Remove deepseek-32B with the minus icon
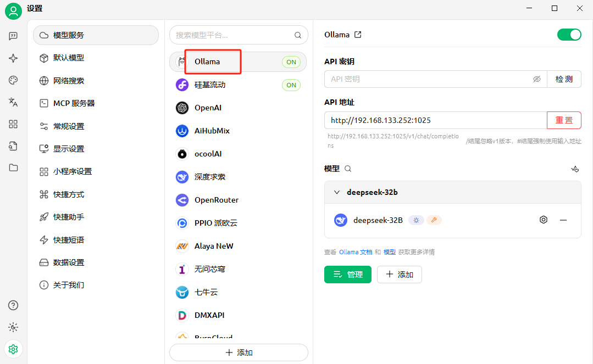The height and width of the screenshot is (364, 593). (563, 220)
